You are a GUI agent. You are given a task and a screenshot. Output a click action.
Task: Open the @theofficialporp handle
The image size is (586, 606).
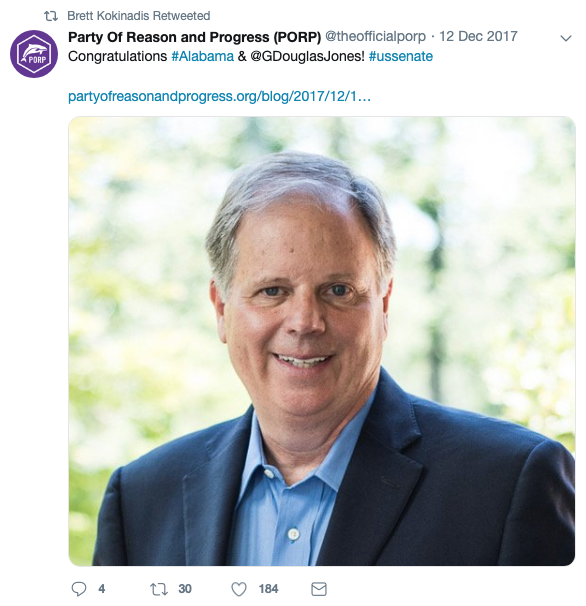pos(375,36)
